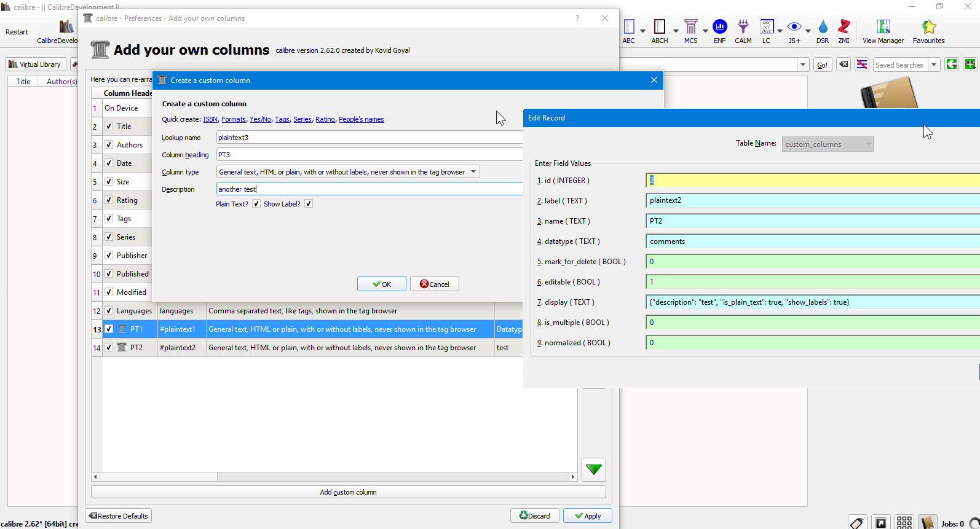This screenshot has height=529, width=980.
Task: Click the MCS column icon in toolbar
Action: 691,27
